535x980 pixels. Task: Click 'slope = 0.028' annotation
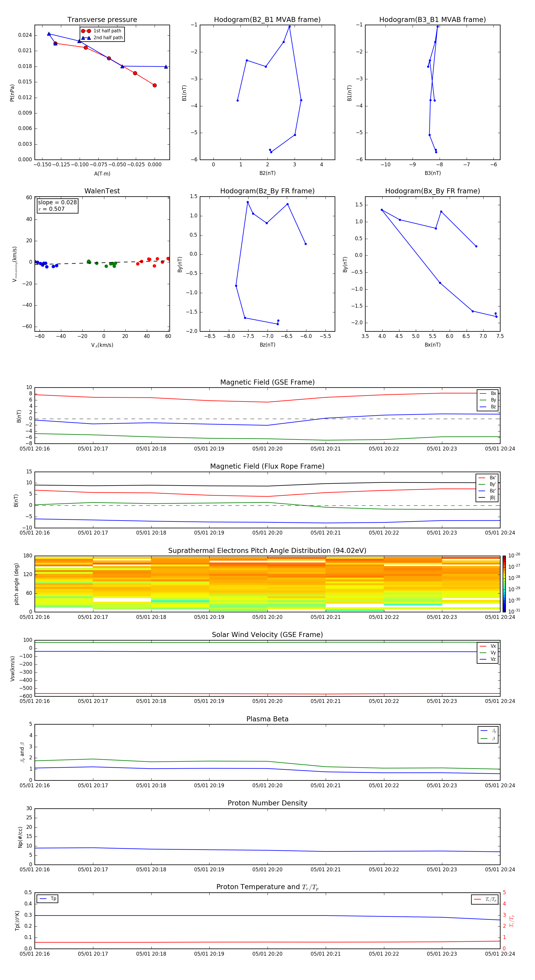point(57,203)
